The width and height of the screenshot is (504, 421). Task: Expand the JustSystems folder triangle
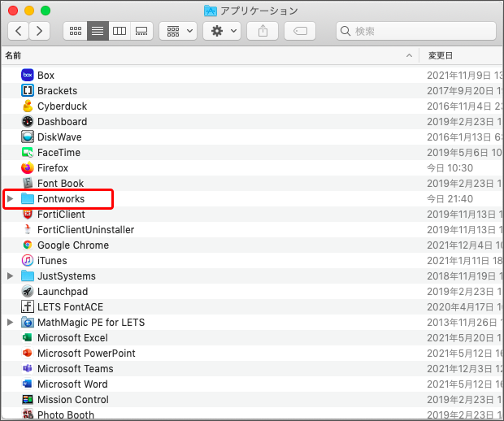coord(10,276)
